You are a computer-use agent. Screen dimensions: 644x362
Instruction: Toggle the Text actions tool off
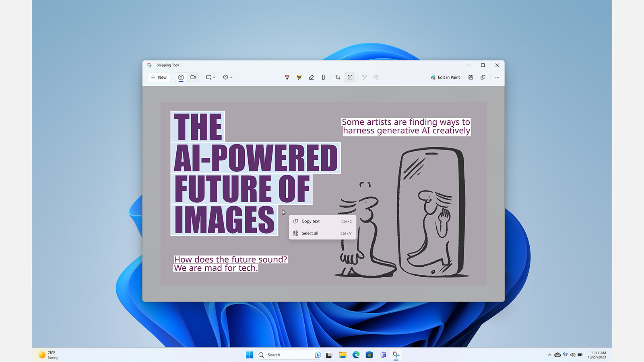tap(350, 77)
